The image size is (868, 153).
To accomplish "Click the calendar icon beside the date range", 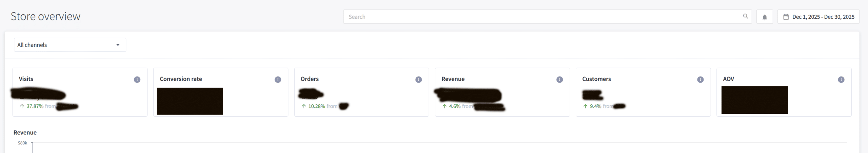I will point(786,17).
